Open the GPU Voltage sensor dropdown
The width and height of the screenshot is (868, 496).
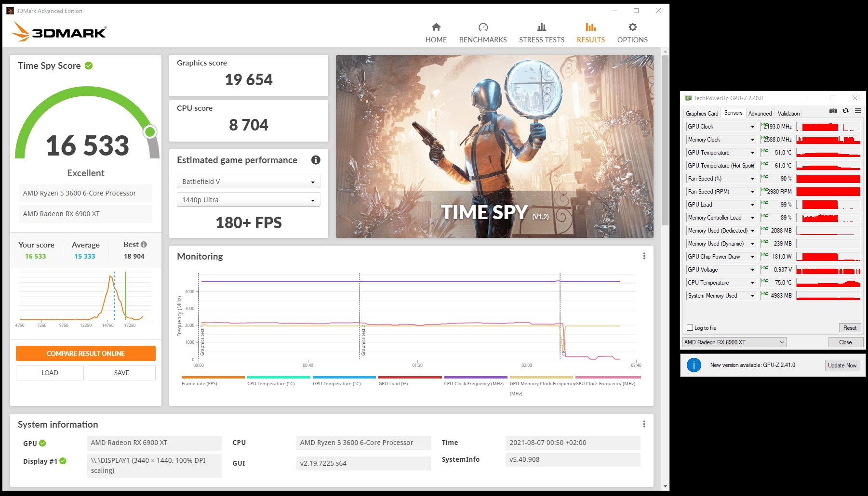pos(752,270)
